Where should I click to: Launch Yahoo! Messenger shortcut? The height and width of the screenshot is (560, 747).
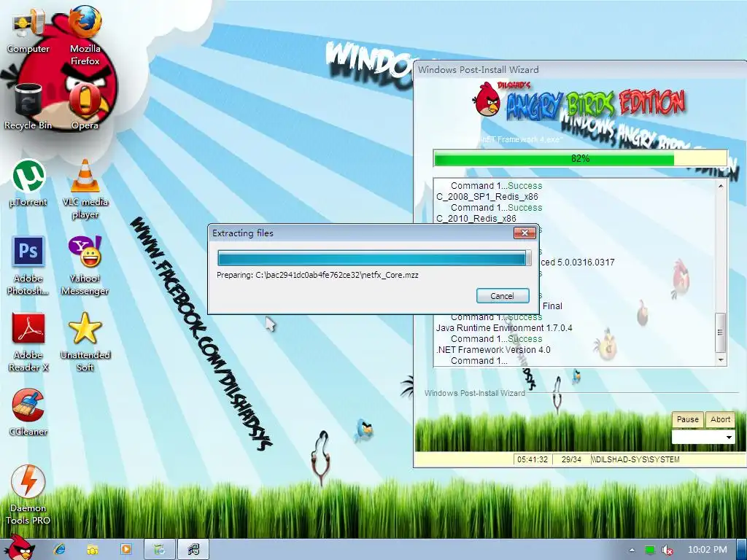pos(85,265)
